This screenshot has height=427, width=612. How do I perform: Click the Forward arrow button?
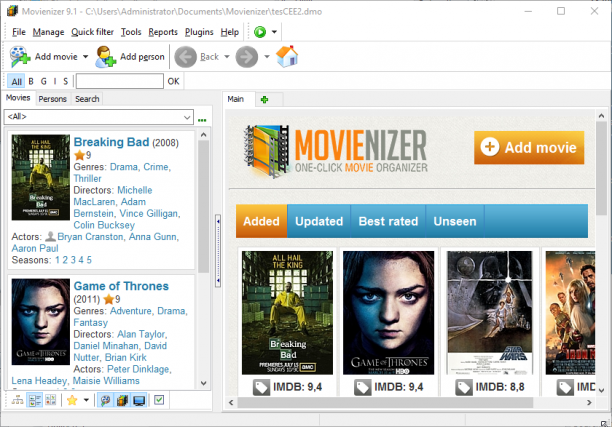coord(247,57)
